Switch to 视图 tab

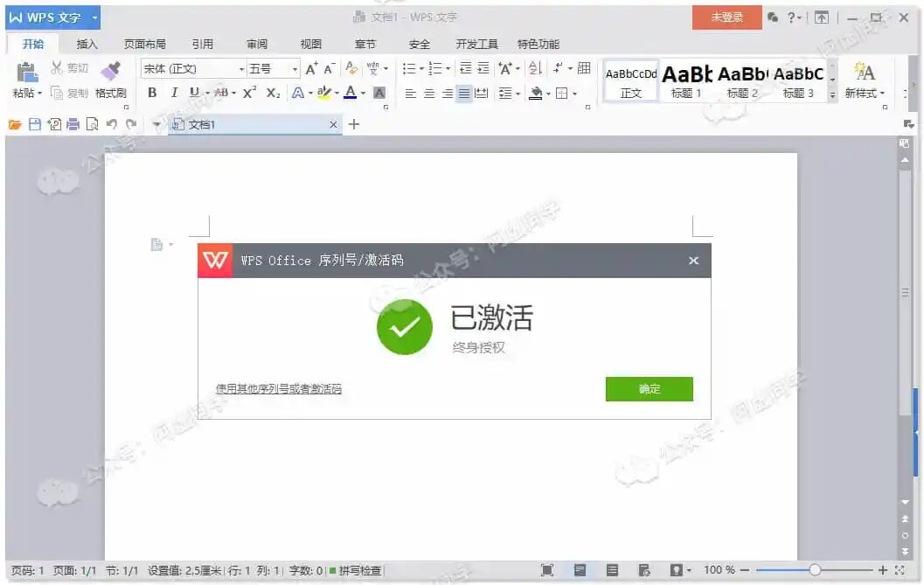click(310, 45)
